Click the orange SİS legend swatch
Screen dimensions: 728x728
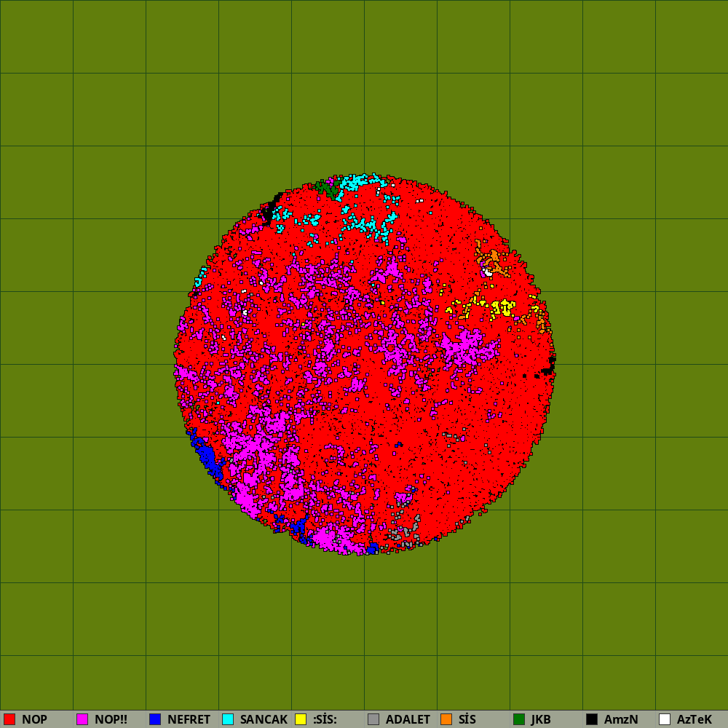click(x=446, y=719)
